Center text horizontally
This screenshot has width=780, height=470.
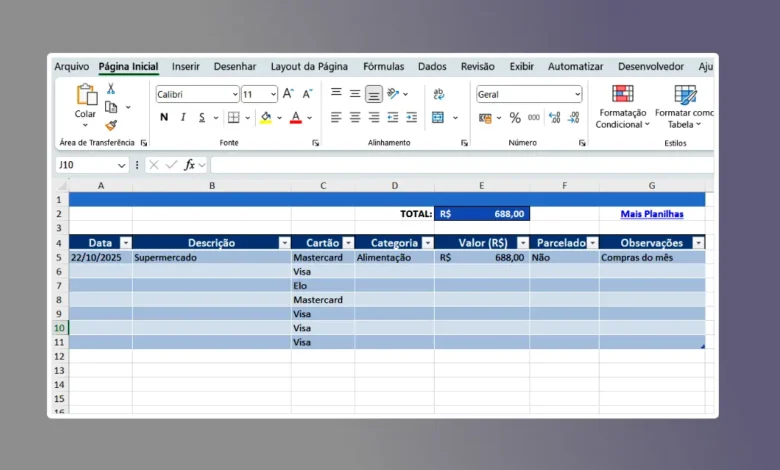tap(355, 117)
